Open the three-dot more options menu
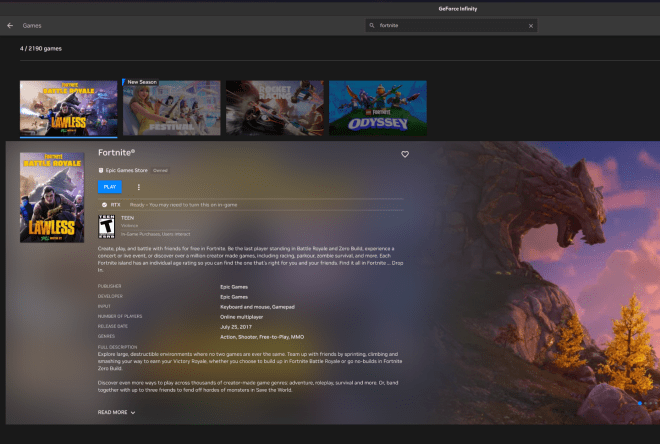 point(139,187)
